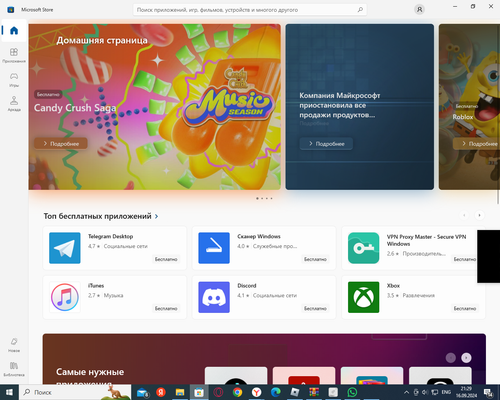The image size is (500, 400).
Task: Open the Microsoft sales suspension banner card
Action: (360, 107)
